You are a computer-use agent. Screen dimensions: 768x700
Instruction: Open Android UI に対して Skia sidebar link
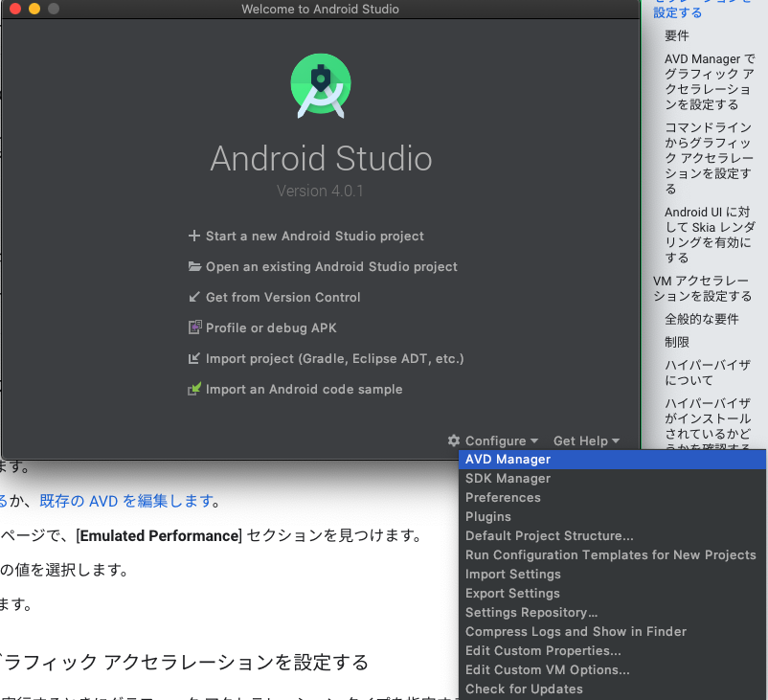709,235
